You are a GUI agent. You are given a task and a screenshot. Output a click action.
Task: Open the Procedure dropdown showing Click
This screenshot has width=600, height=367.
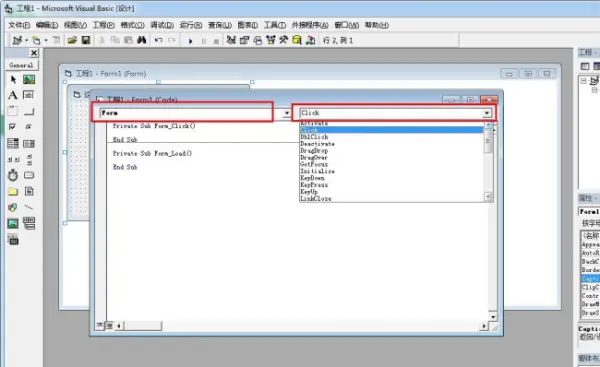coord(487,113)
